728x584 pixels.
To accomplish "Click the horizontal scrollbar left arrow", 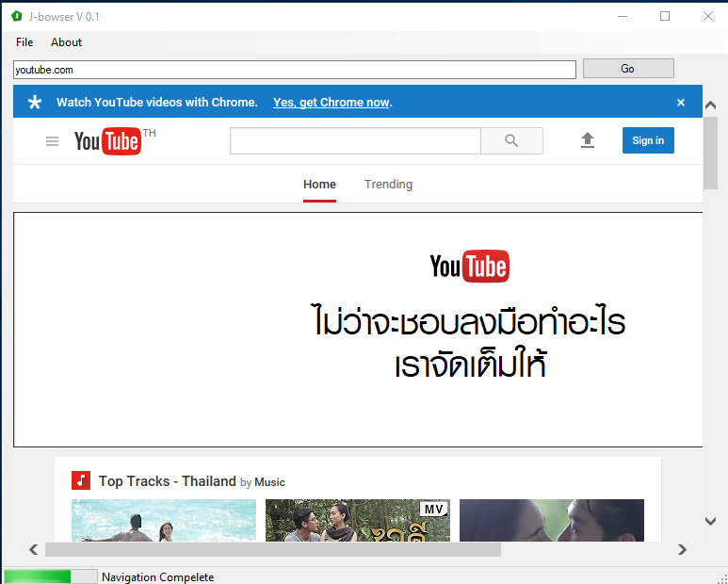I will click(x=33, y=550).
